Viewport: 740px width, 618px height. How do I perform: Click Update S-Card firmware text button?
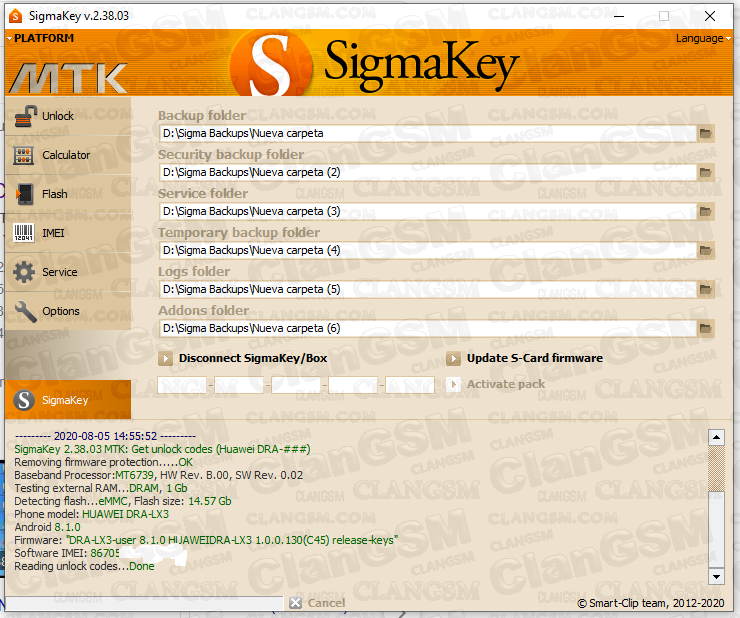[x=535, y=358]
